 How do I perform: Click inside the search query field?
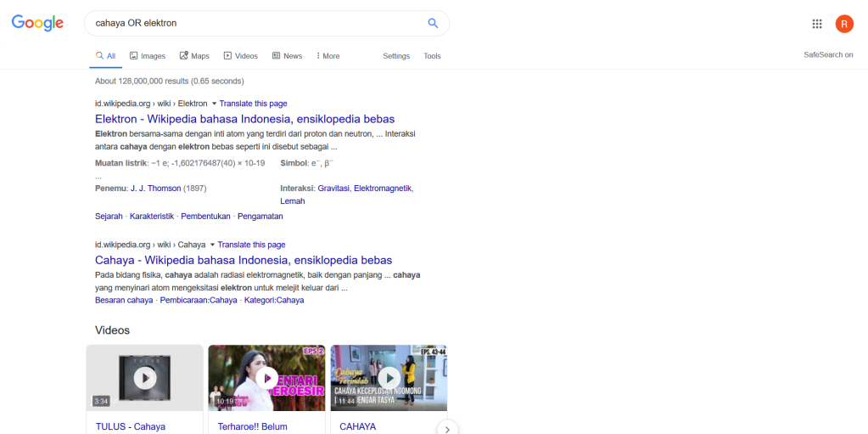255,23
